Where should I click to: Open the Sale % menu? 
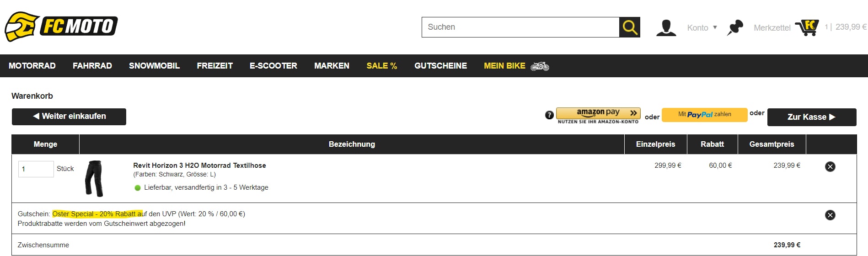[381, 66]
